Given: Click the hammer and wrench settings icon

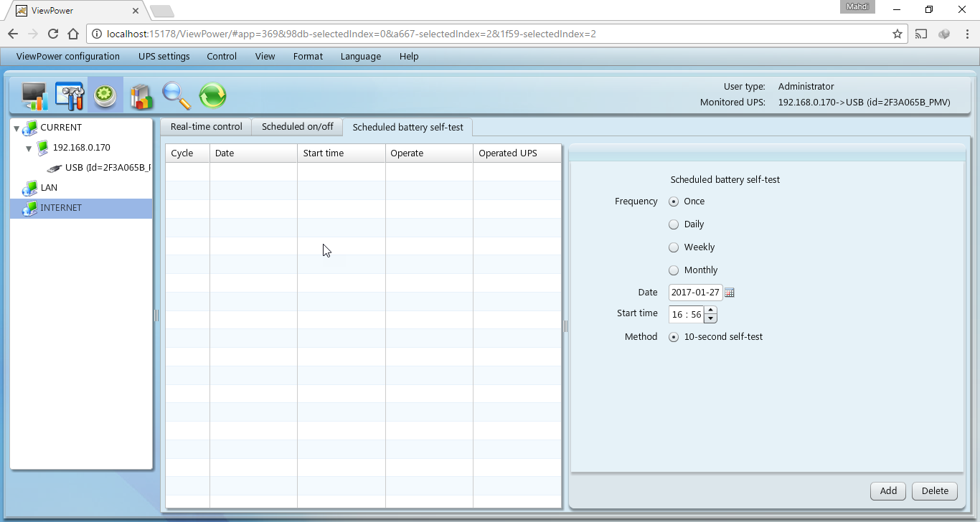Looking at the screenshot, I should [x=70, y=95].
